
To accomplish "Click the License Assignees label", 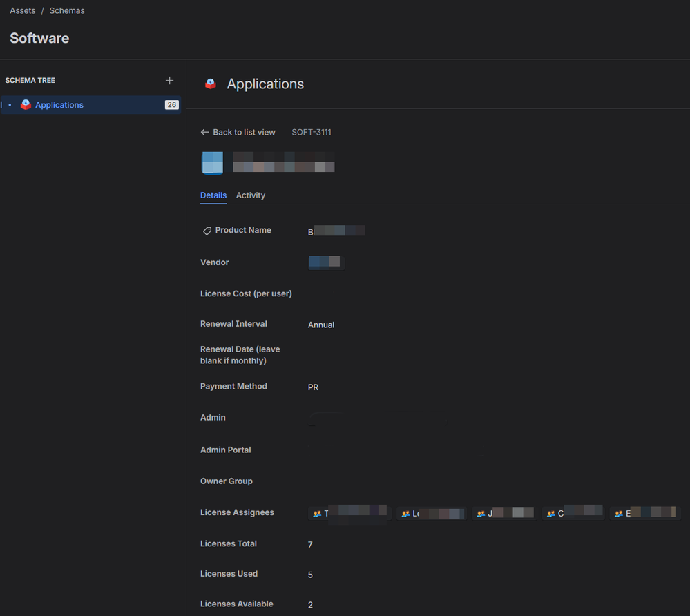I will (x=237, y=512).
